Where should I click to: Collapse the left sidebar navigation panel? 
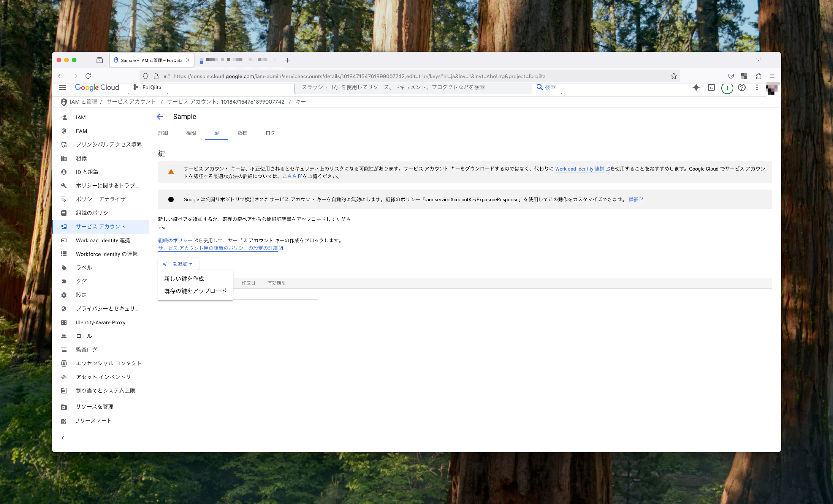(63, 438)
